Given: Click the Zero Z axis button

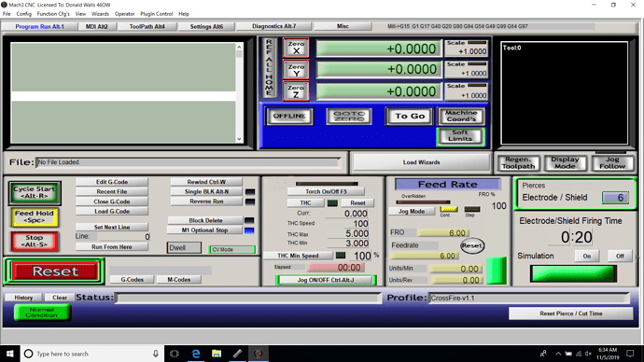Looking at the screenshot, I should 296,91.
